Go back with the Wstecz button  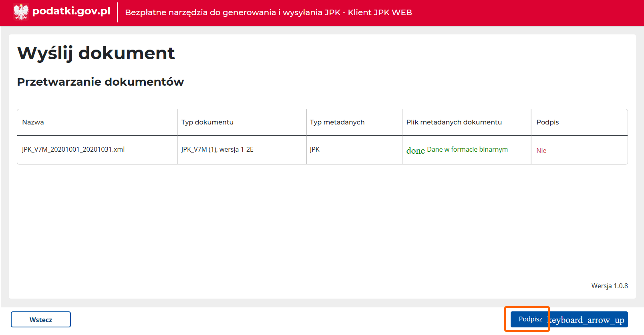(x=41, y=319)
